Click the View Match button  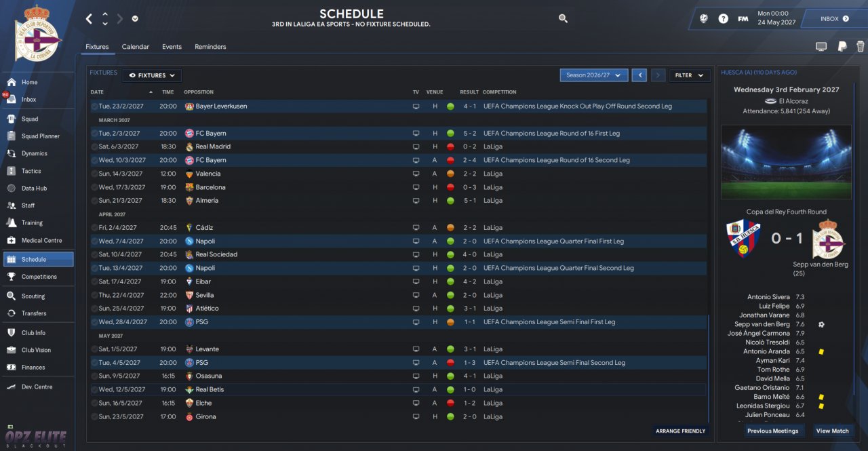(x=832, y=431)
